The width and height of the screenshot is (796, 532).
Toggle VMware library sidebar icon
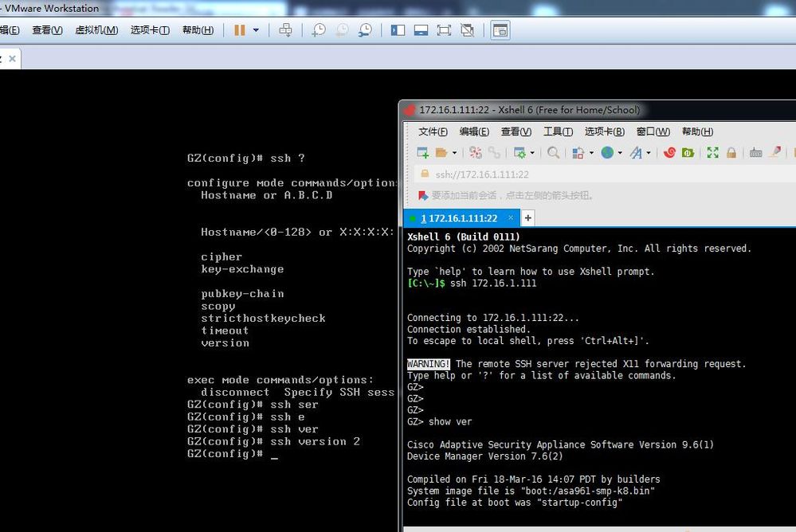398,30
